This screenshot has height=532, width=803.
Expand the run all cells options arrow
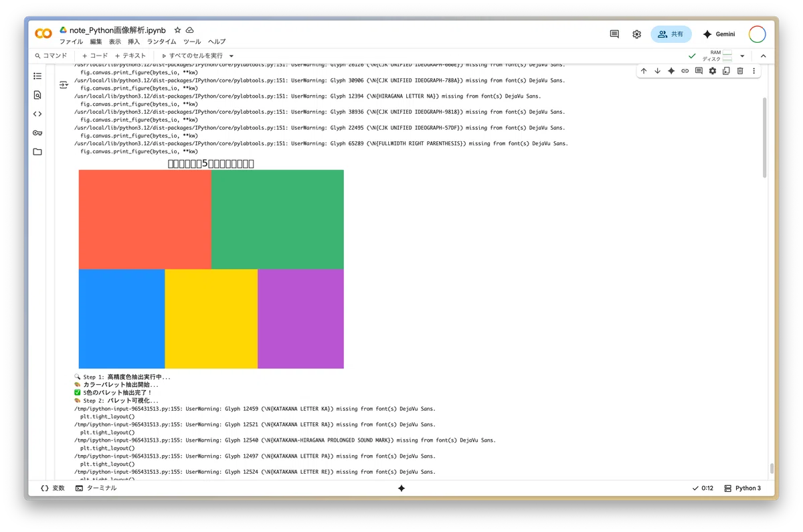pyautogui.click(x=232, y=56)
